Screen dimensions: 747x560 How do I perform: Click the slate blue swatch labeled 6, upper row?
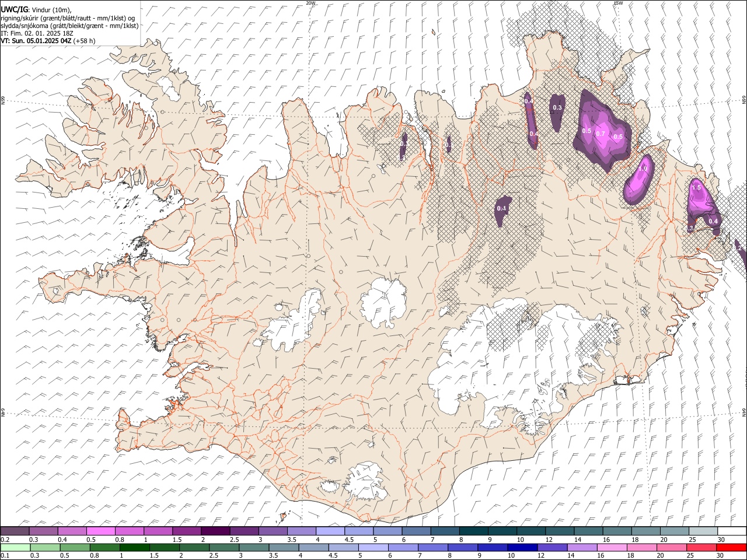pos(416,531)
